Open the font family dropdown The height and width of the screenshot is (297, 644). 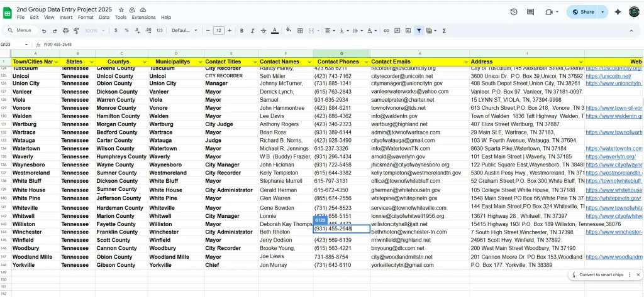pyautogui.click(x=183, y=30)
